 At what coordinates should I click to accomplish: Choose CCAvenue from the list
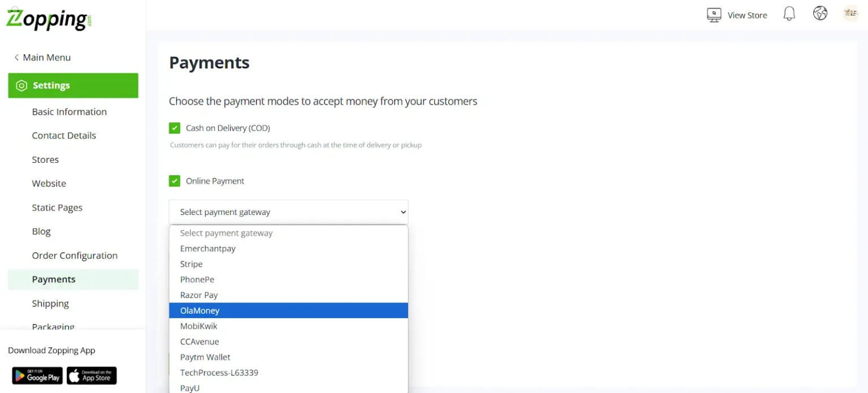288,342
